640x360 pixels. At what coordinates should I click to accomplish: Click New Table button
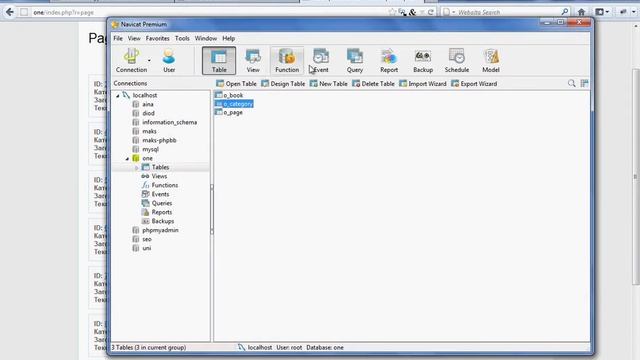pos(328,84)
